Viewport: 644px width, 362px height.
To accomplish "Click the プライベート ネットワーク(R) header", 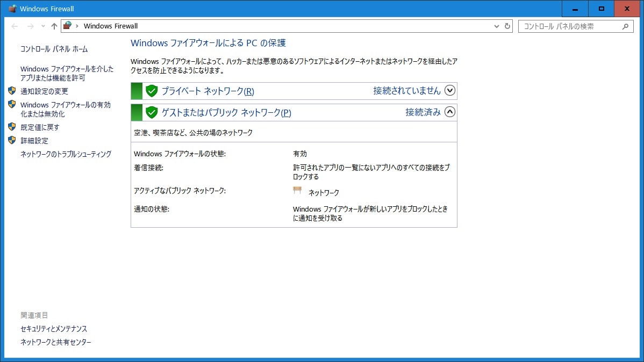I will [x=208, y=91].
